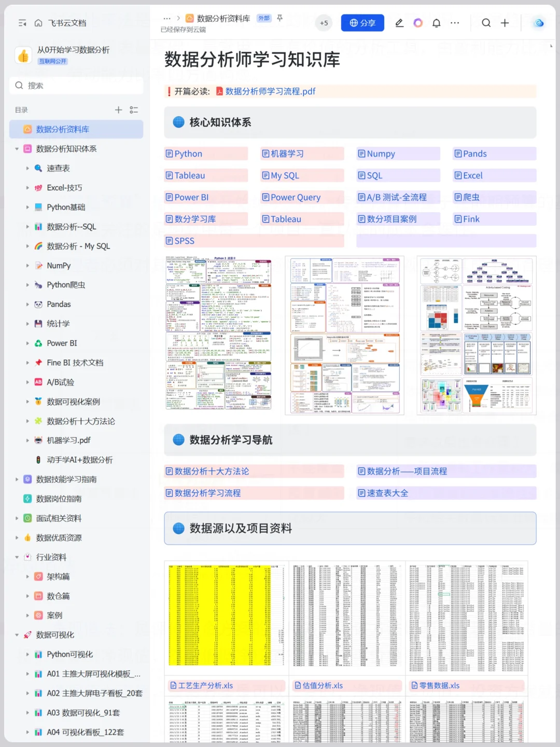Image resolution: width=560 pixels, height=747 pixels.
Task: Open the Numpy document link
Action: coord(381,154)
